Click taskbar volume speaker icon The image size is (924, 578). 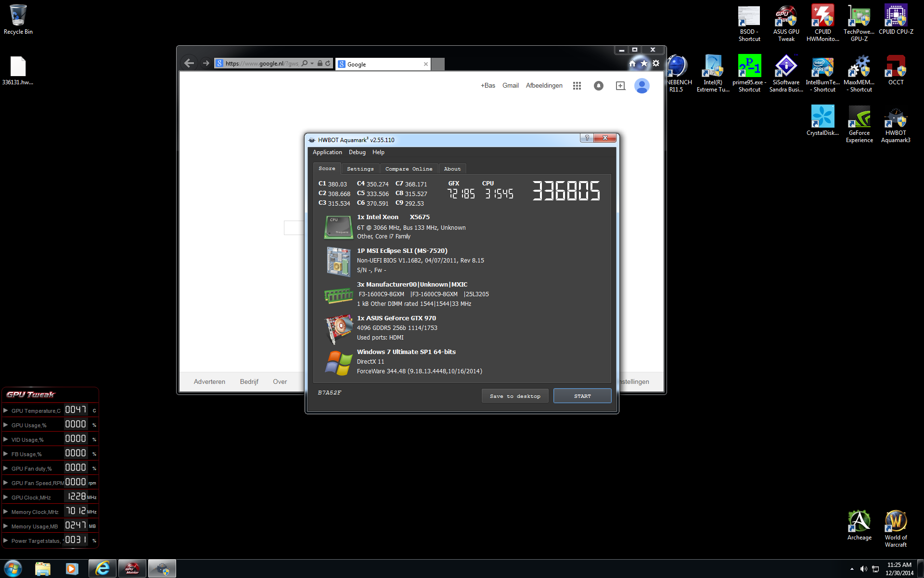click(x=863, y=569)
